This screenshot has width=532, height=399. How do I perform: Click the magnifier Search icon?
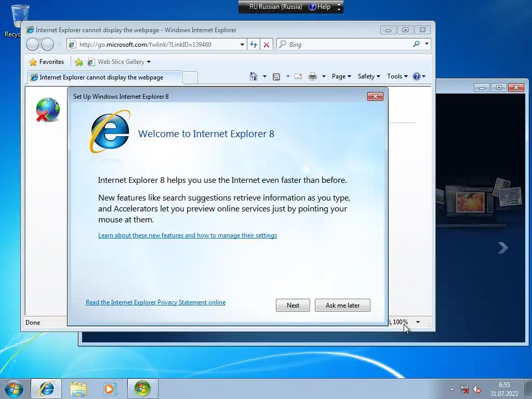point(416,44)
